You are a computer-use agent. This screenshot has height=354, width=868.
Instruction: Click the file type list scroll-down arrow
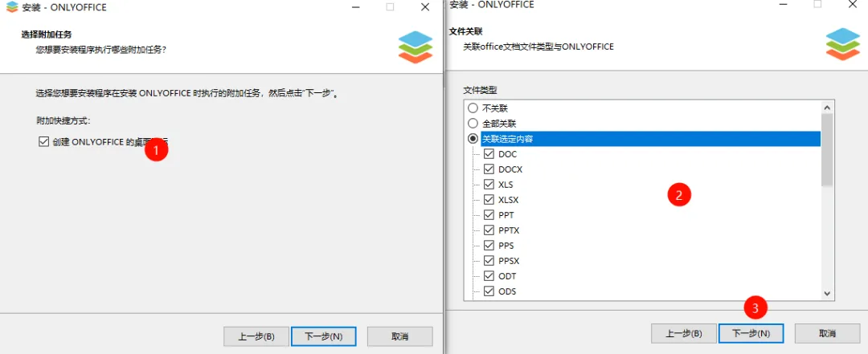[x=827, y=294]
